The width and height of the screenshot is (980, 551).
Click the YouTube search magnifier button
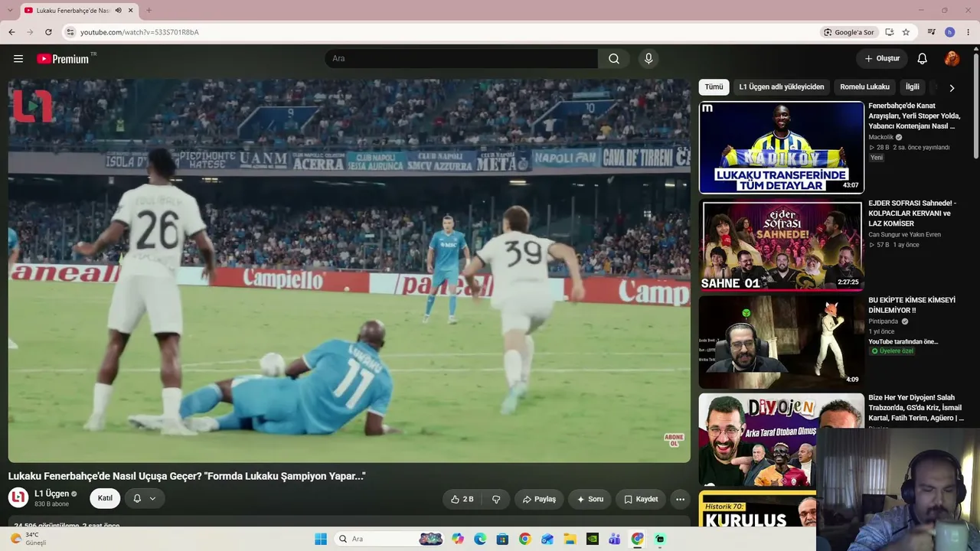pos(614,59)
